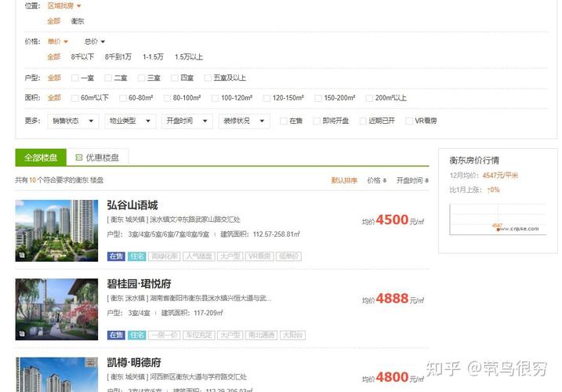Sort listings by 开盘时间
The image size is (562, 392).
[x=412, y=180]
